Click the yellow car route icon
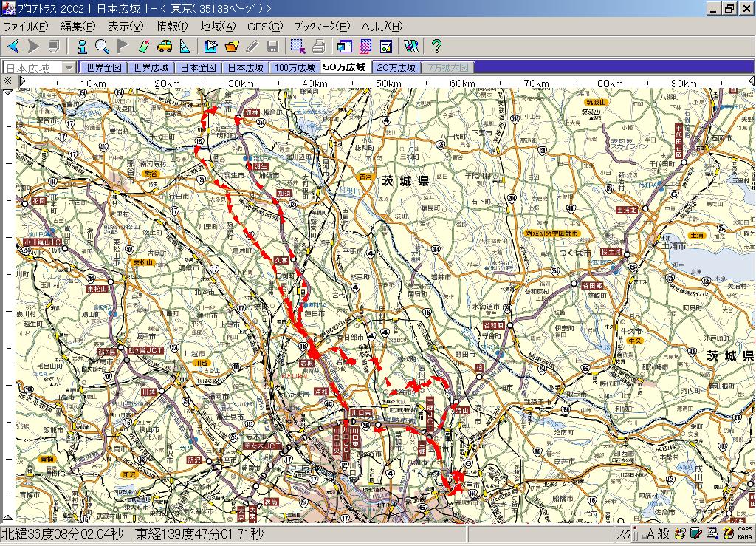The image size is (756, 546). [164, 47]
